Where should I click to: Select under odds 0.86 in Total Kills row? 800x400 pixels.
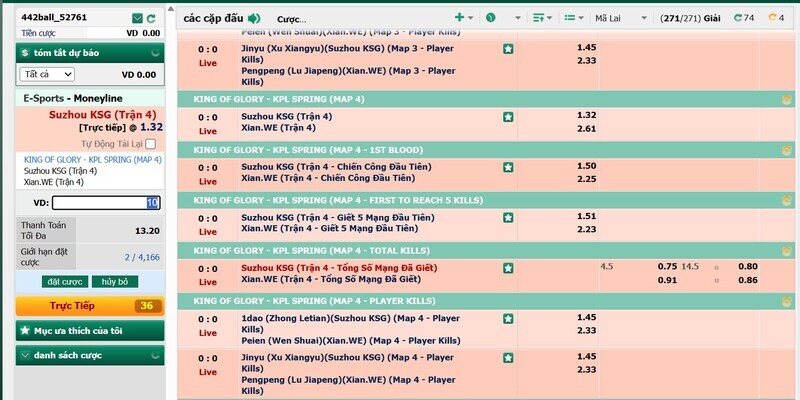click(x=748, y=280)
